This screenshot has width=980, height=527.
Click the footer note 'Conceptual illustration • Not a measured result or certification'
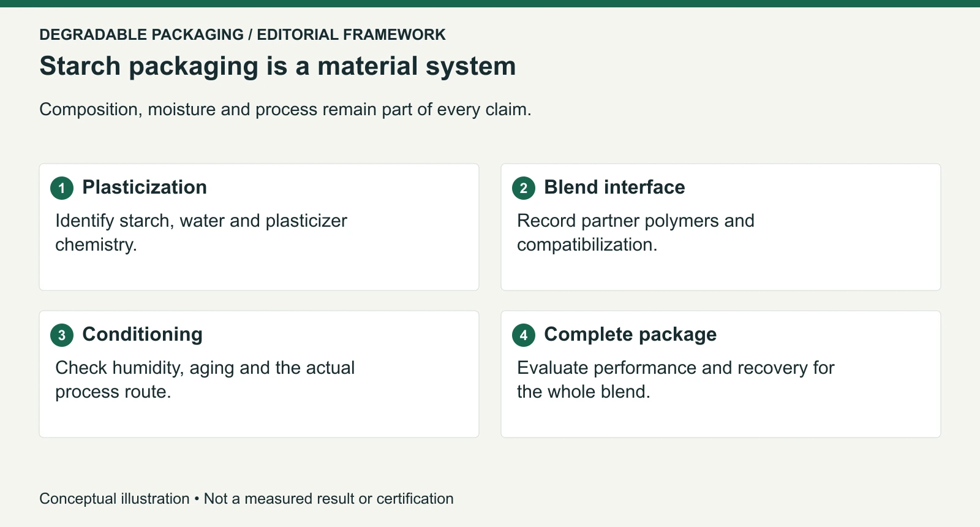tap(247, 499)
